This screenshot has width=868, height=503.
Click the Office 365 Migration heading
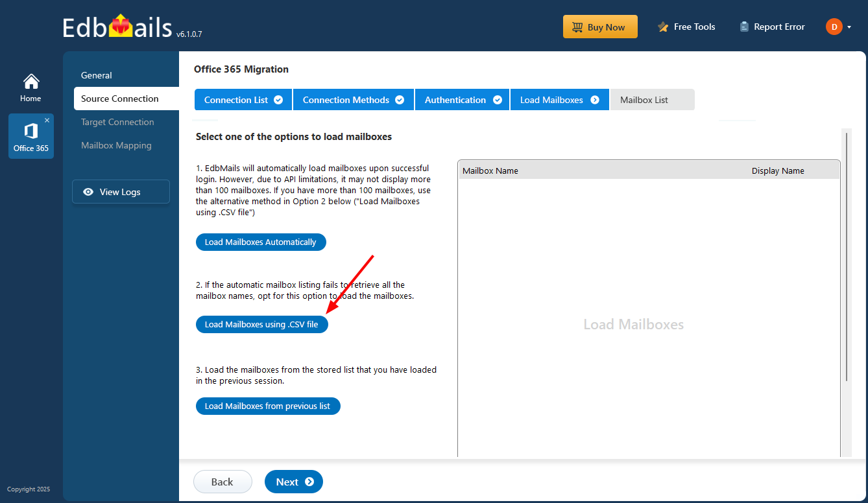coord(241,69)
